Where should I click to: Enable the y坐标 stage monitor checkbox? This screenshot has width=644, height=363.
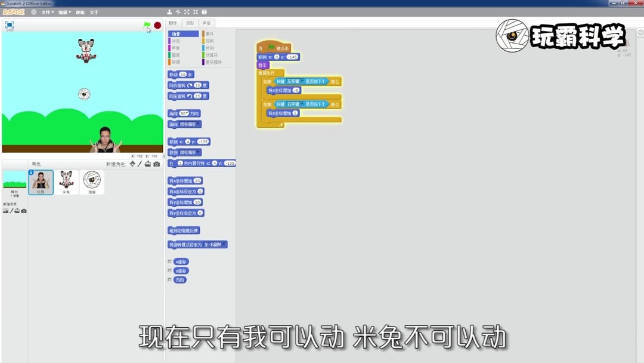[x=168, y=270]
